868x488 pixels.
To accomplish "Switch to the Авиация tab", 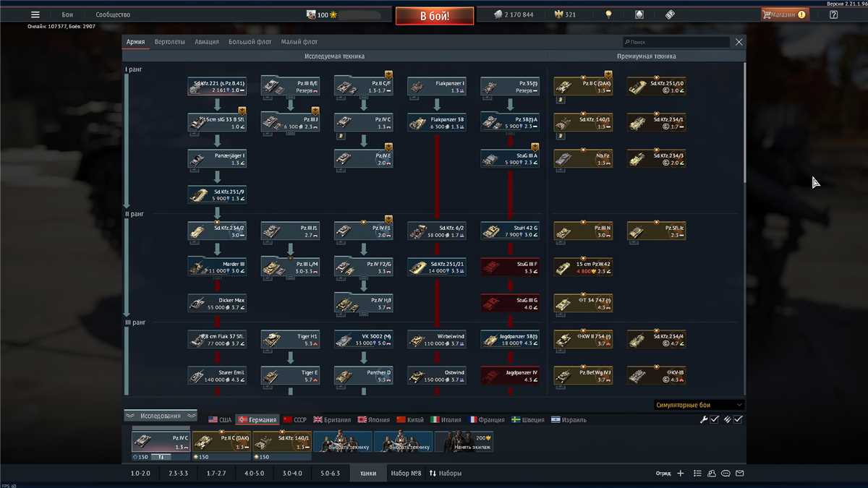I will (206, 42).
